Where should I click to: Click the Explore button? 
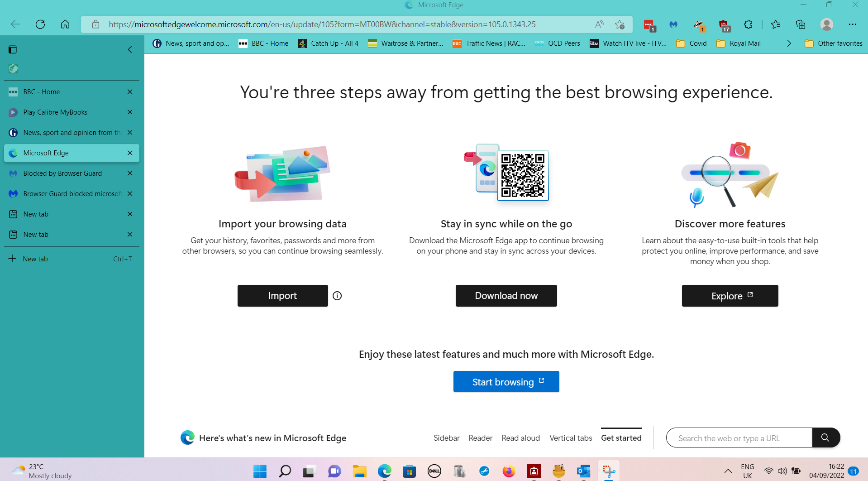tap(730, 296)
